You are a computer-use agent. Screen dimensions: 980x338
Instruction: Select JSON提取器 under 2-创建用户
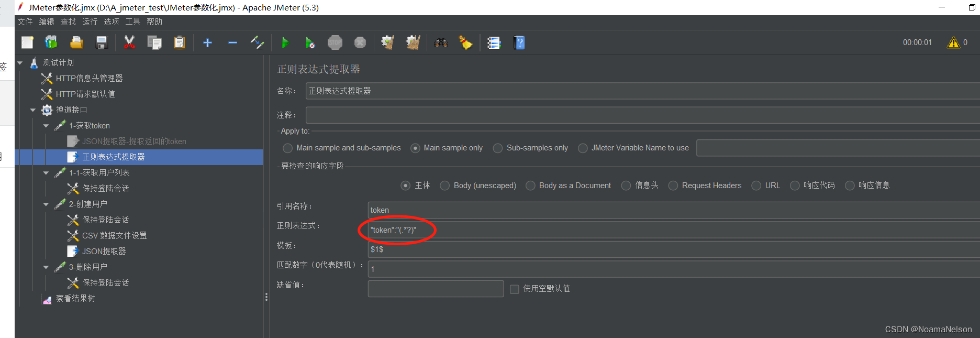(x=104, y=252)
